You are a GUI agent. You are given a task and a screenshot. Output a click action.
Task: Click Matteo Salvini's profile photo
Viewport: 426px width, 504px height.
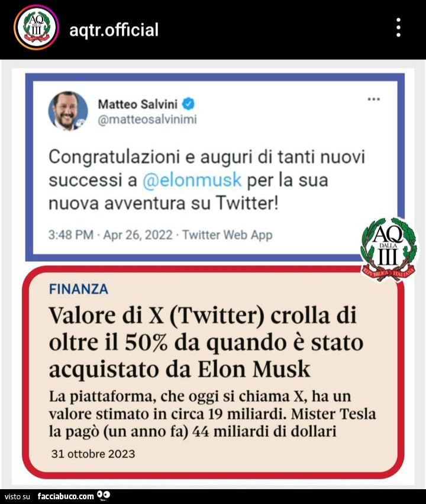[x=67, y=111]
